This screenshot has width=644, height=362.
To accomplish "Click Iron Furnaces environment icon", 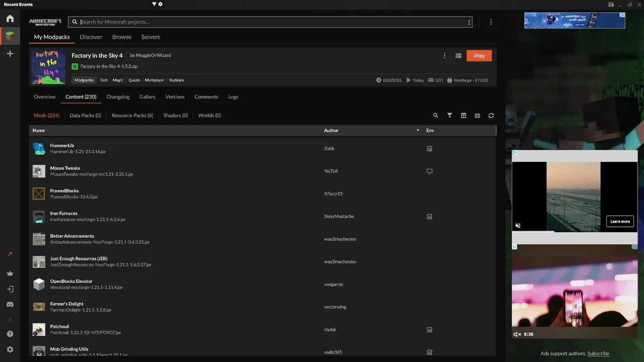I will [x=430, y=217].
